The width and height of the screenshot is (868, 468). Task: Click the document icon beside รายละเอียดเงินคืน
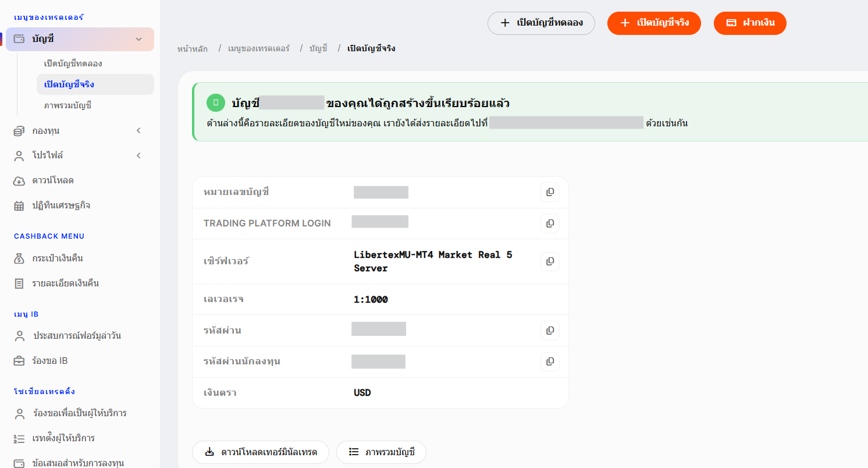(x=19, y=283)
